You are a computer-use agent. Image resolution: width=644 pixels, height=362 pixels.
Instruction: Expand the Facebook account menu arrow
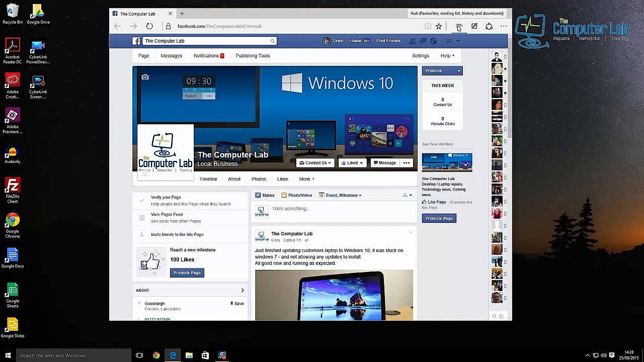click(x=458, y=41)
